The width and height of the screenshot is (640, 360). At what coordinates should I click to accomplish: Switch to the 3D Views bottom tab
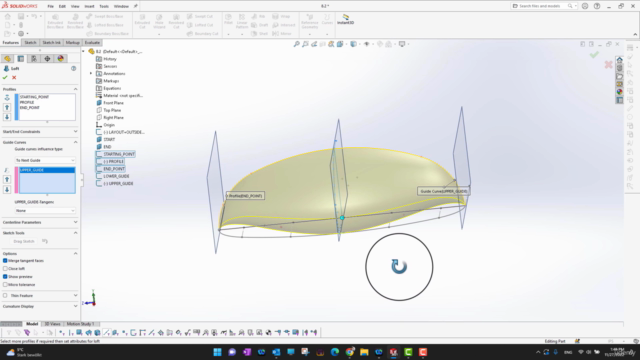coord(52,324)
